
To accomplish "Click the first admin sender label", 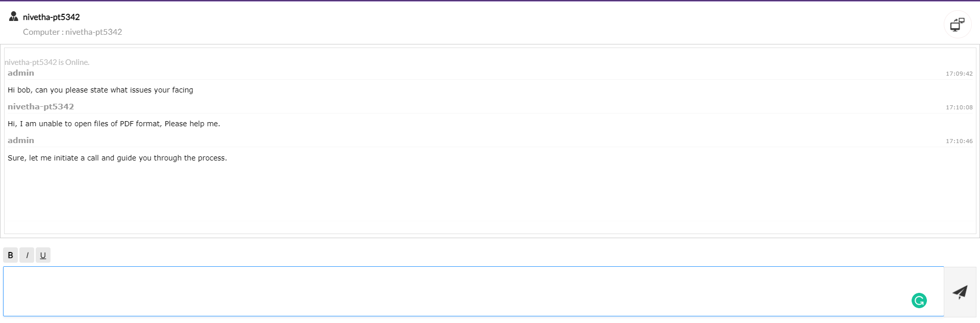I will (21, 73).
